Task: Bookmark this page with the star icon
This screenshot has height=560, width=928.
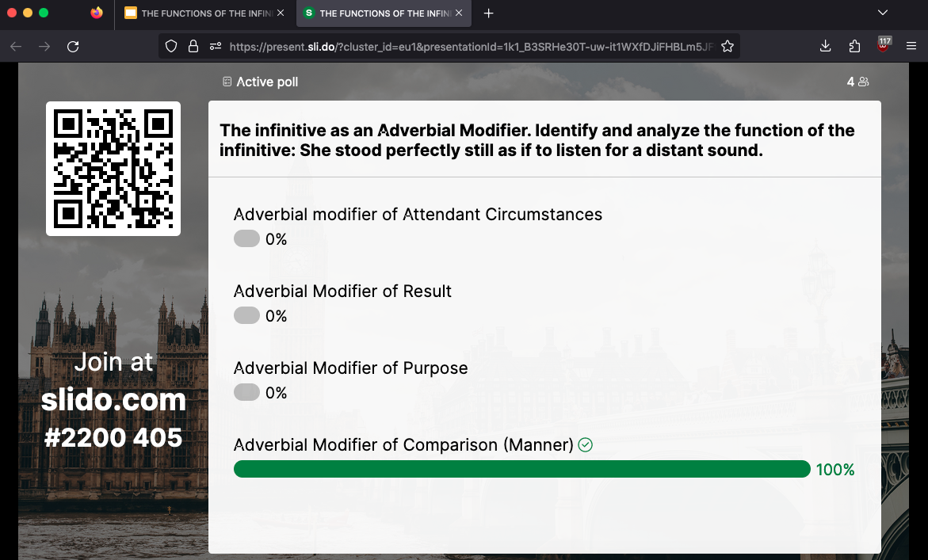Action: coord(728,47)
